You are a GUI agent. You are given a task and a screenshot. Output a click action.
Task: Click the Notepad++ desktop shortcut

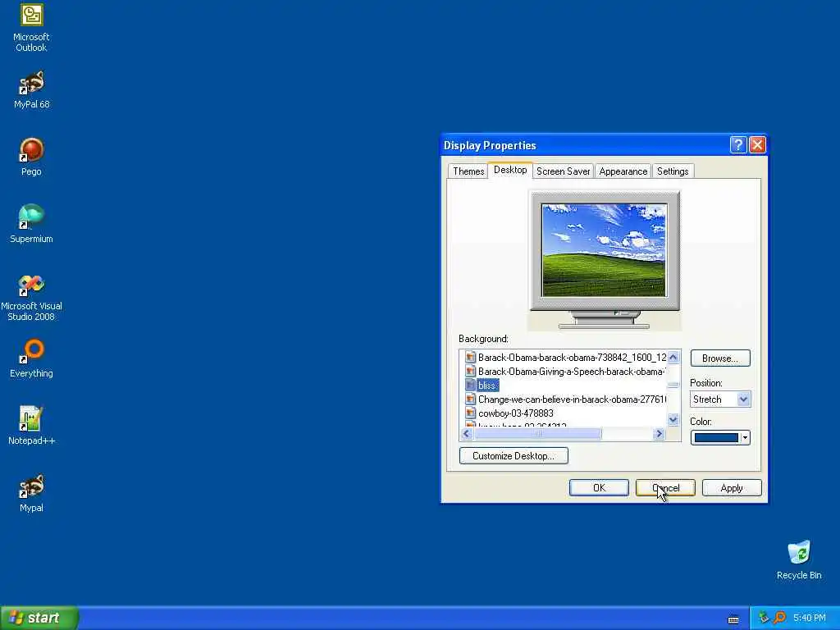coord(31,426)
